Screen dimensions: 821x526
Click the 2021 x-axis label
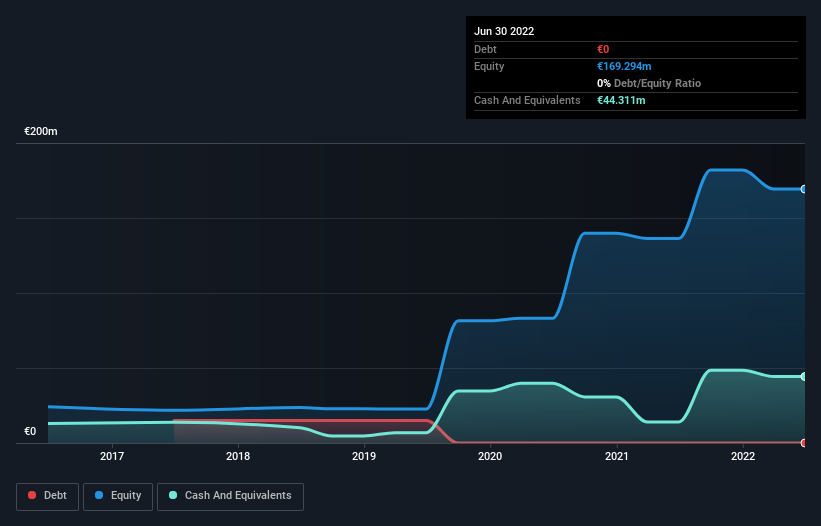click(x=617, y=456)
